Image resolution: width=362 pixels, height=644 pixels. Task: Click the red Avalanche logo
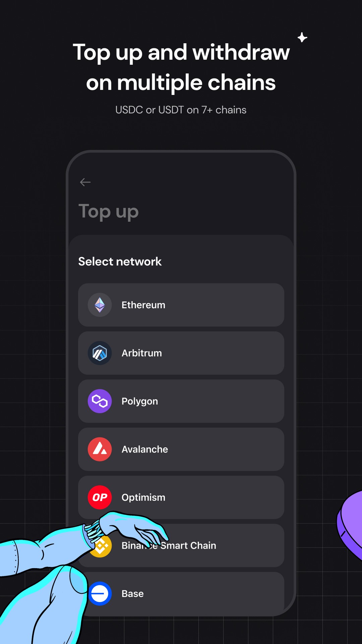100,449
